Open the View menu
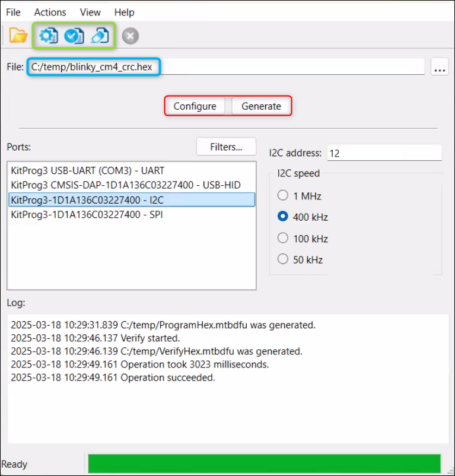This screenshot has width=455, height=476. pos(90,12)
